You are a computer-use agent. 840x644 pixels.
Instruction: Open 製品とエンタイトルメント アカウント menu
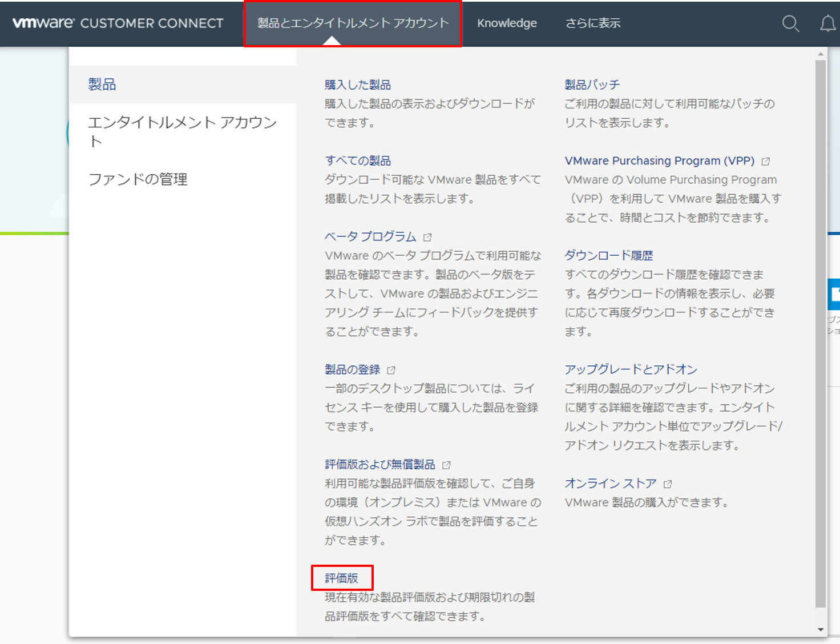coord(353,23)
